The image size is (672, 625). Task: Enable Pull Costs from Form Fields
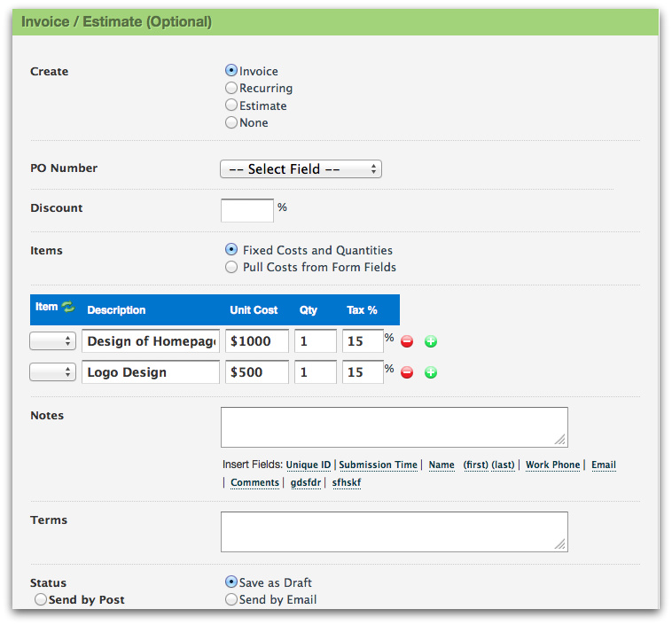231,267
